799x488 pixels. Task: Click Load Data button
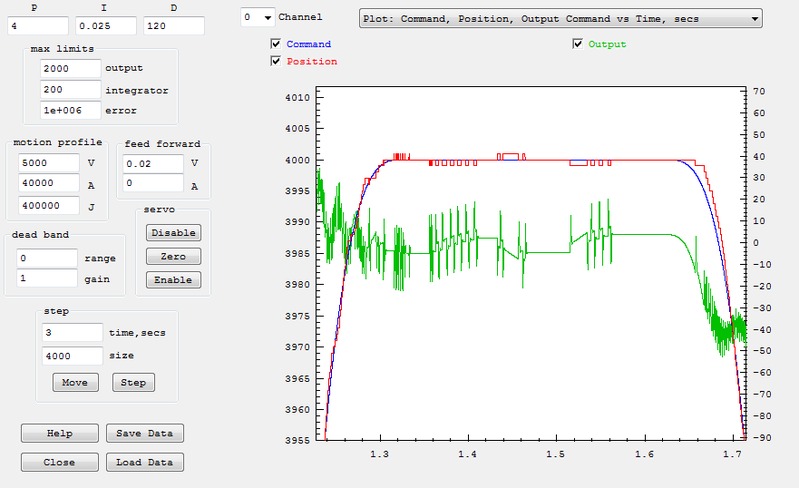click(144, 462)
